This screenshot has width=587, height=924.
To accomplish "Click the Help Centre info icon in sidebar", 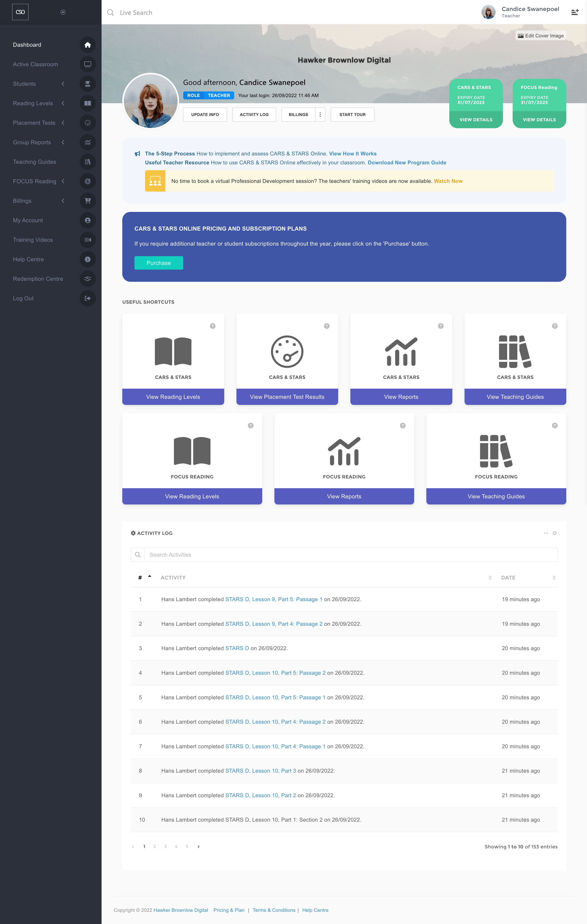I will pos(88,259).
